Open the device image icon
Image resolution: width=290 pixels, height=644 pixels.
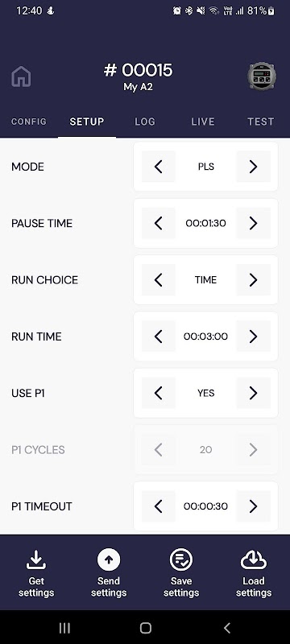click(x=262, y=76)
